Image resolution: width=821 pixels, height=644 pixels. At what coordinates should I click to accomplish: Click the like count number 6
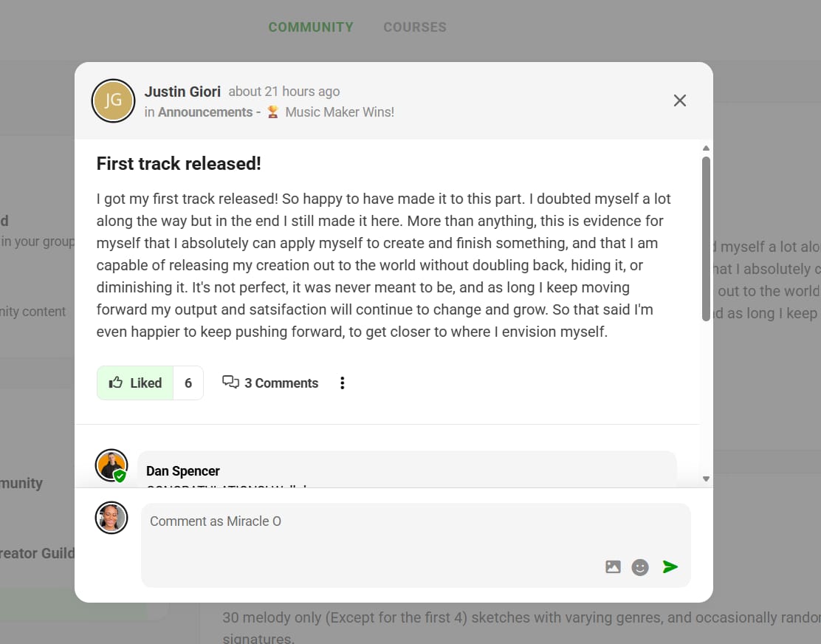coord(188,383)
